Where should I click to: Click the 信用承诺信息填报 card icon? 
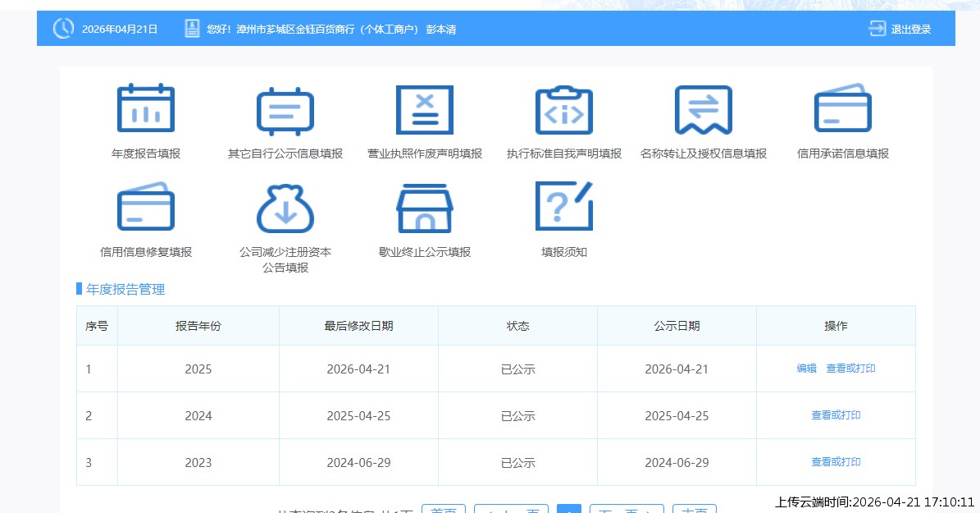tap(843, 109)
